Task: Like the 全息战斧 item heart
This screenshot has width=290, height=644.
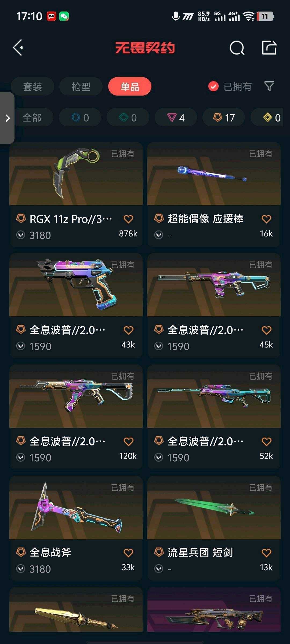Action: (128, 553)
